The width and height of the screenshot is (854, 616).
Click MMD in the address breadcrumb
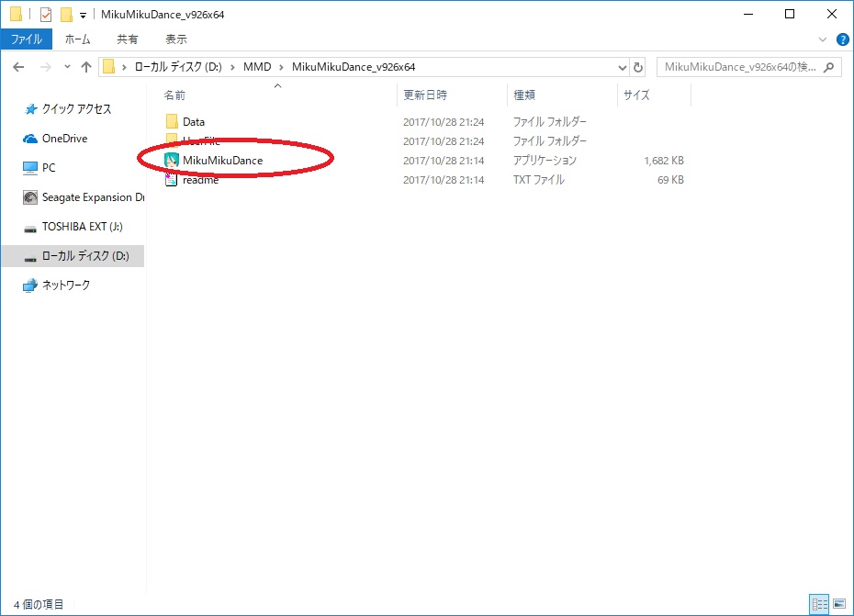[x=257, y=67]
